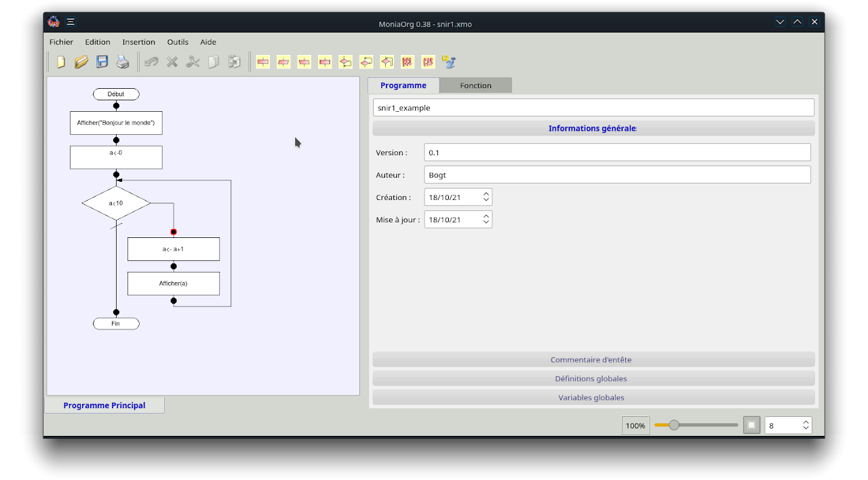Click the zoom slider handle

(674, 425)
